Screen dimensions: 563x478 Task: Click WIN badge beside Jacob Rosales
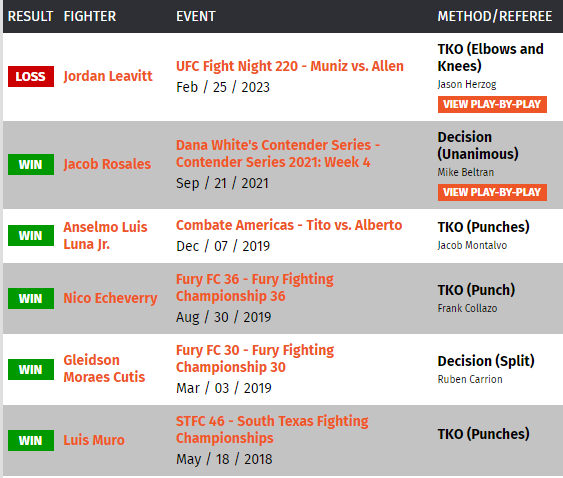click(31, 164)
